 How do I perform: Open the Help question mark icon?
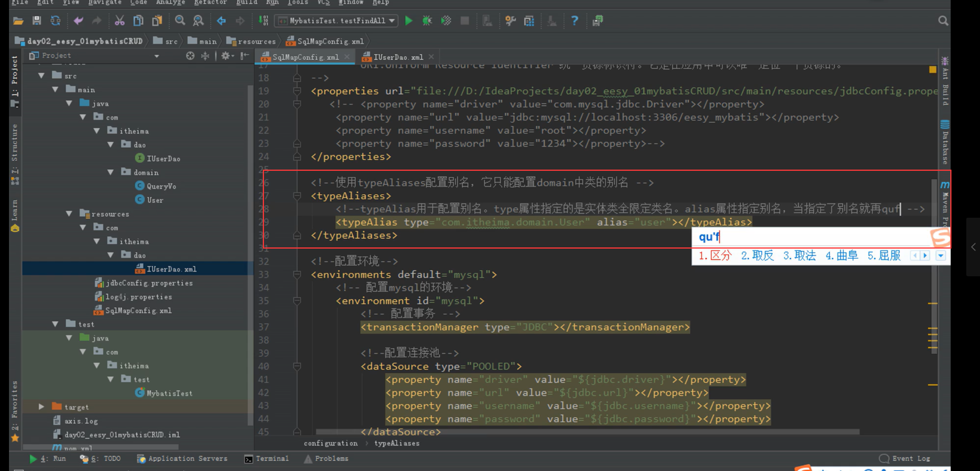[x=574, y=20]
